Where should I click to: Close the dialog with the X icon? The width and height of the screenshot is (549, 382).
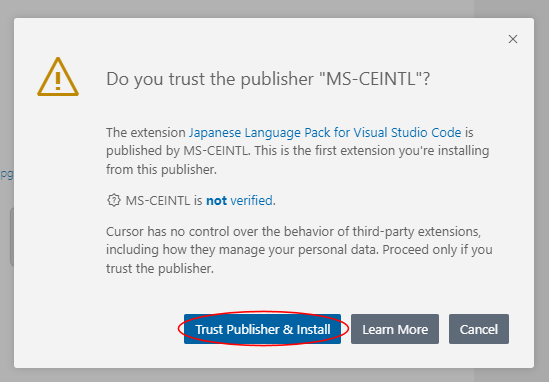coord(513,39)
